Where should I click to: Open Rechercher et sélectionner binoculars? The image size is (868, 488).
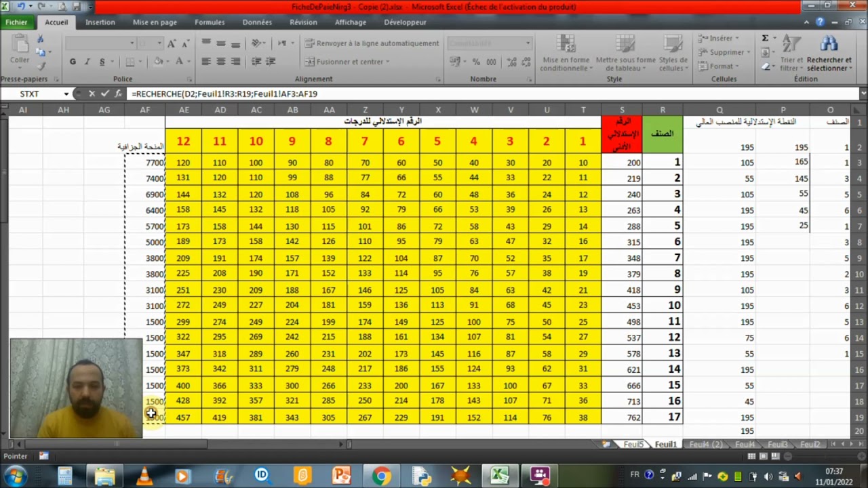829,53
